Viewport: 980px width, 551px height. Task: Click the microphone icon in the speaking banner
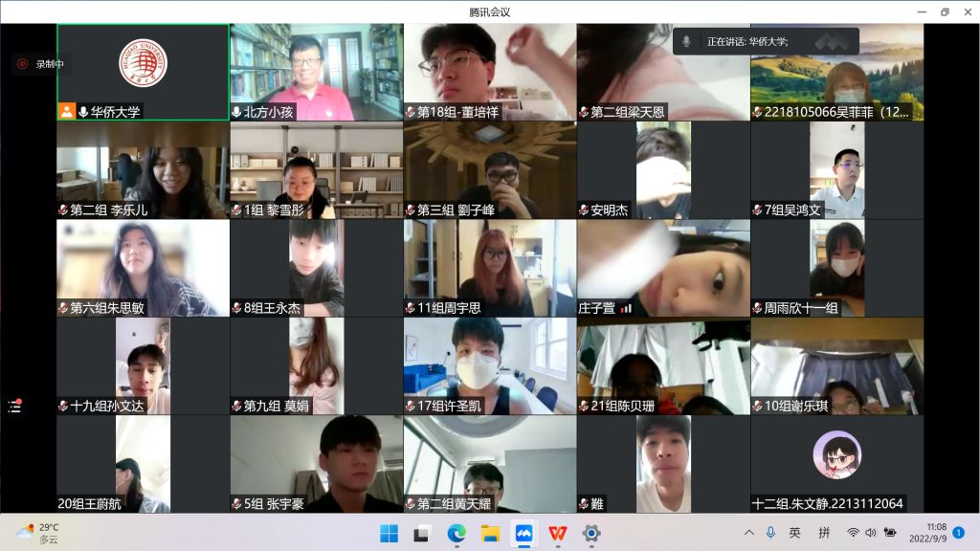click(687, 41)
